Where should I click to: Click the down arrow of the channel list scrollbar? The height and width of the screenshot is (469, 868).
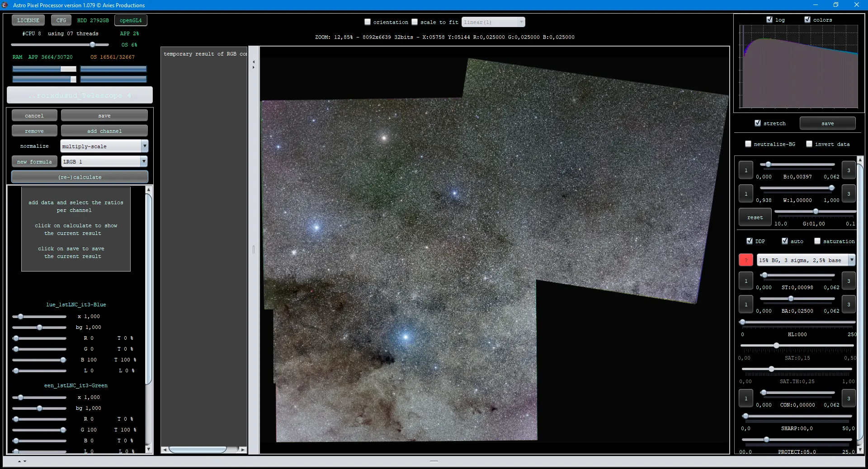click(148, 449)
